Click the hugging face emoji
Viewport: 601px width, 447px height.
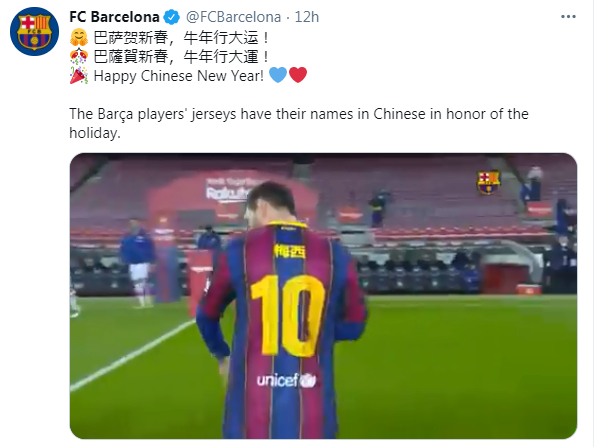pyautogui.click(x=78, y=37)
